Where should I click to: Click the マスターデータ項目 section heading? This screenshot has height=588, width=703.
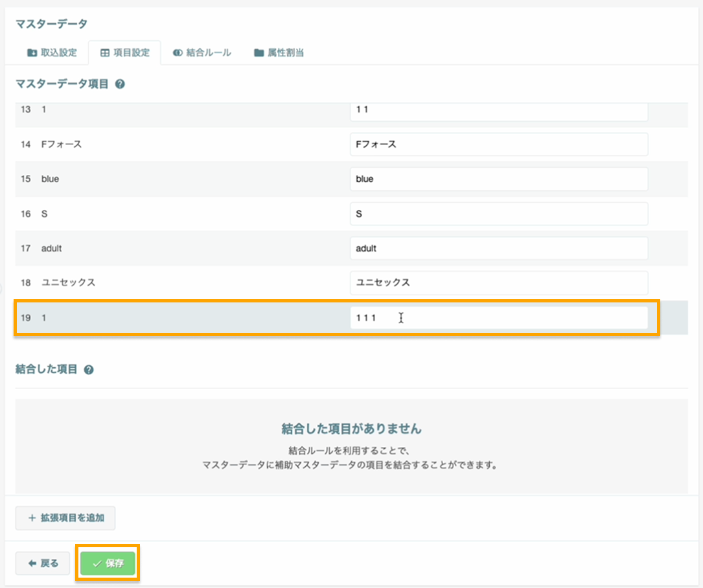click(62, 84)
